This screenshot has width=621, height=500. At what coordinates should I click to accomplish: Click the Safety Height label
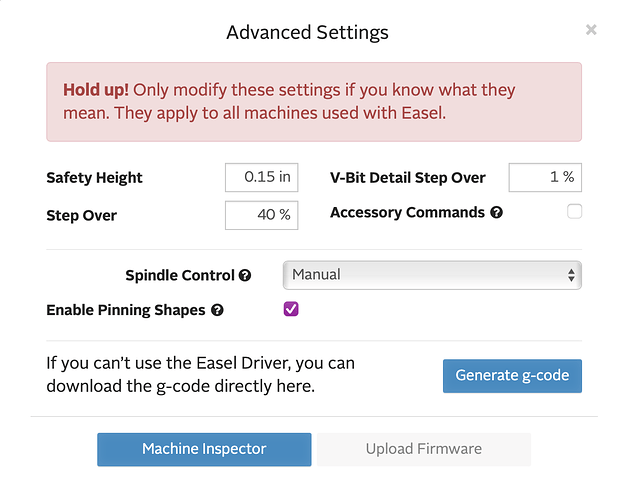pyautogui.click(x=94, y=178)
